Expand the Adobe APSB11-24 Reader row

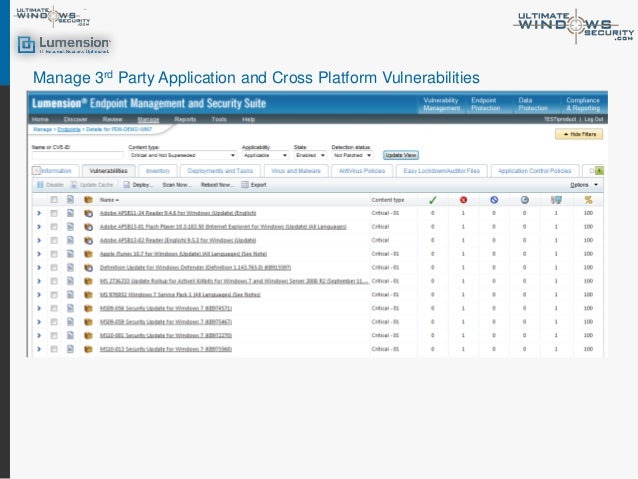coord(39,213)
